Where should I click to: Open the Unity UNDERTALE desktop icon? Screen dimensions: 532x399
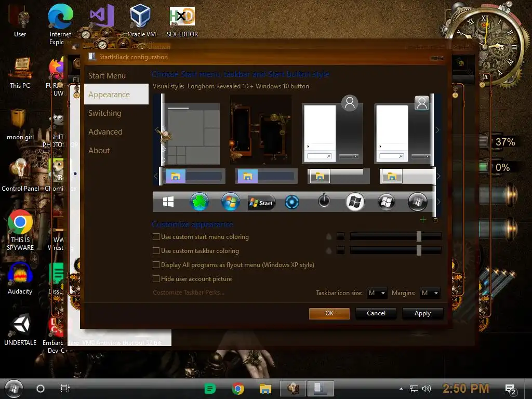[x=20, y=330]
